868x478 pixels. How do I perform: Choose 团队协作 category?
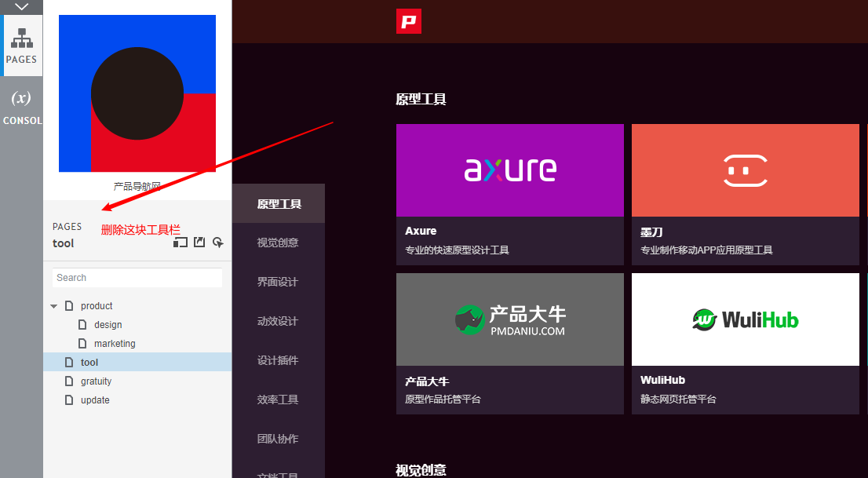(279, 440)
